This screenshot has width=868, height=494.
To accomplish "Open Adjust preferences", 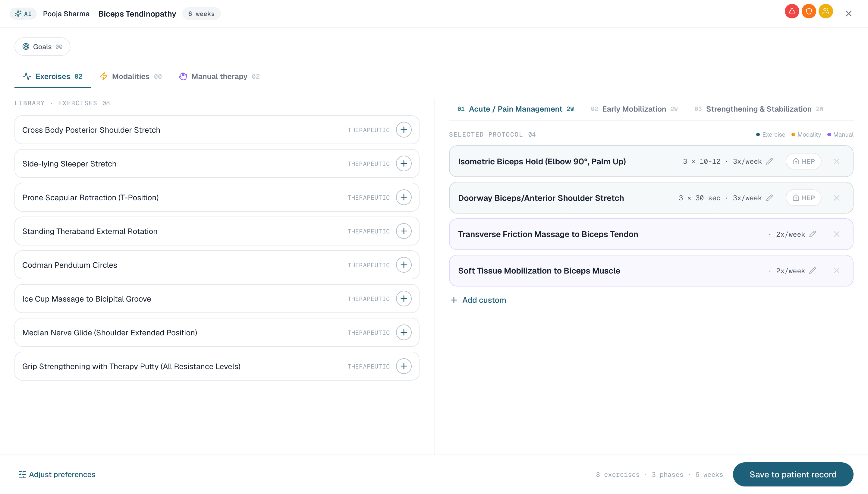I will click(x=57, y=474).
